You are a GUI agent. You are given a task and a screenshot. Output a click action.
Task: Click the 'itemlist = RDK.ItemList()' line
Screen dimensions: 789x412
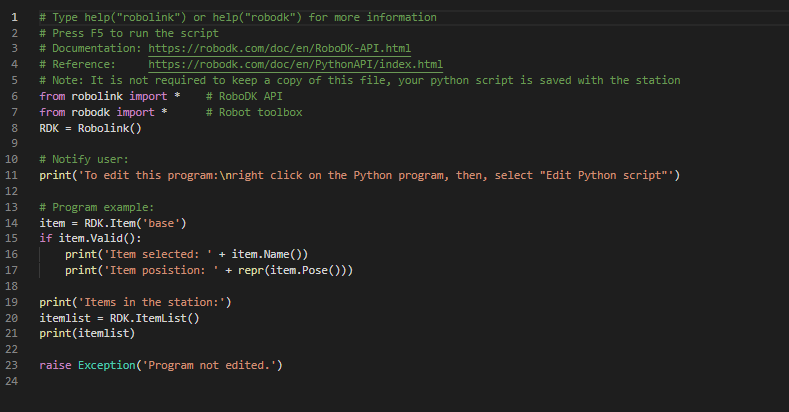tap(119, 318)
